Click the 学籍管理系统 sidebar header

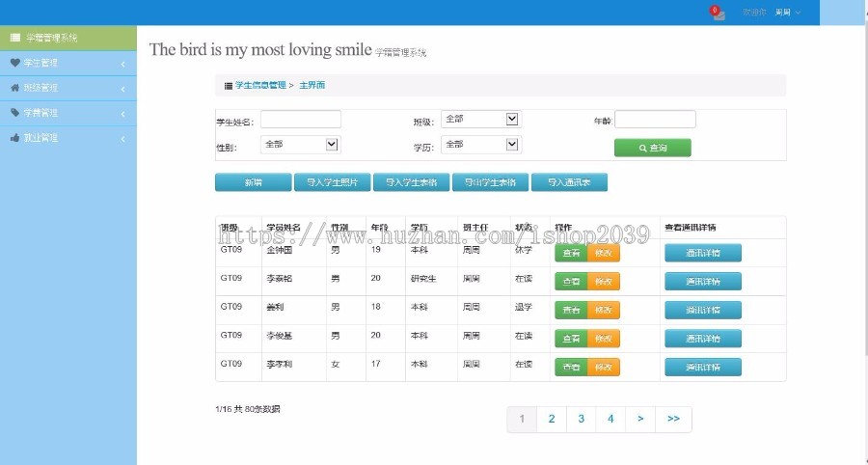click(x=68, y=38)
